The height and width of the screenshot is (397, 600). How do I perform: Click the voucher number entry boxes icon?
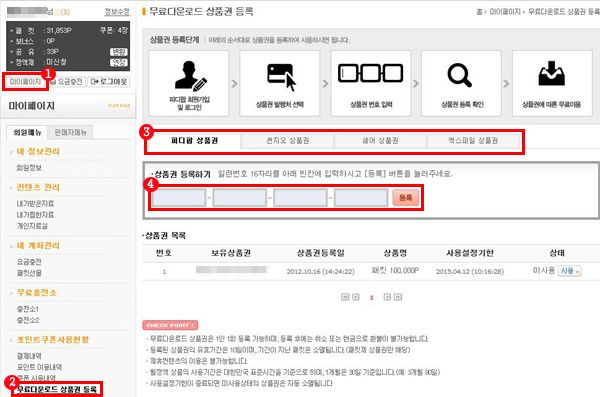[x=370, y=73]
